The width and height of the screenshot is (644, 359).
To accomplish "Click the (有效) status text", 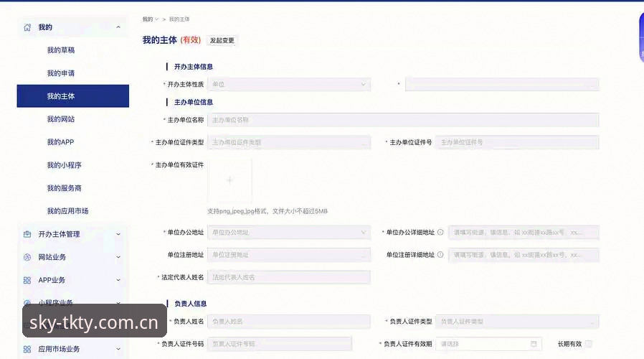I will coord(191,40).
